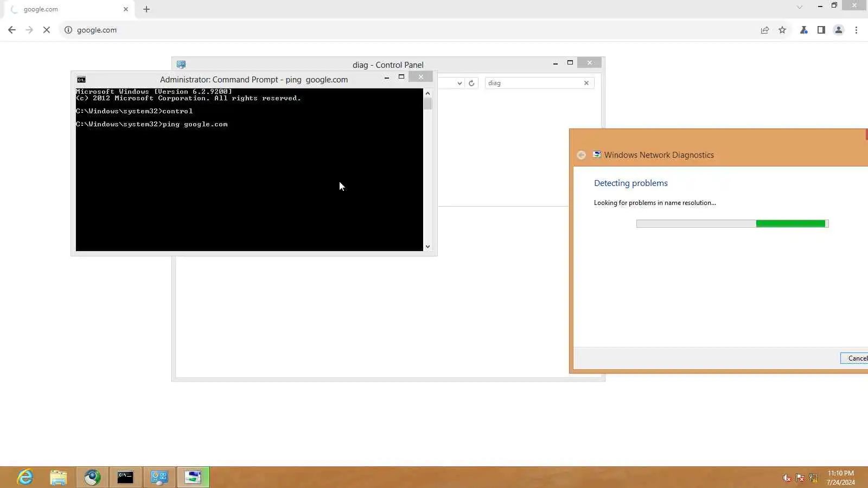The width and height of the screenshot is (868, 488).
Task: Click the muted volume tray icon
Action: [x=787, y=478]
